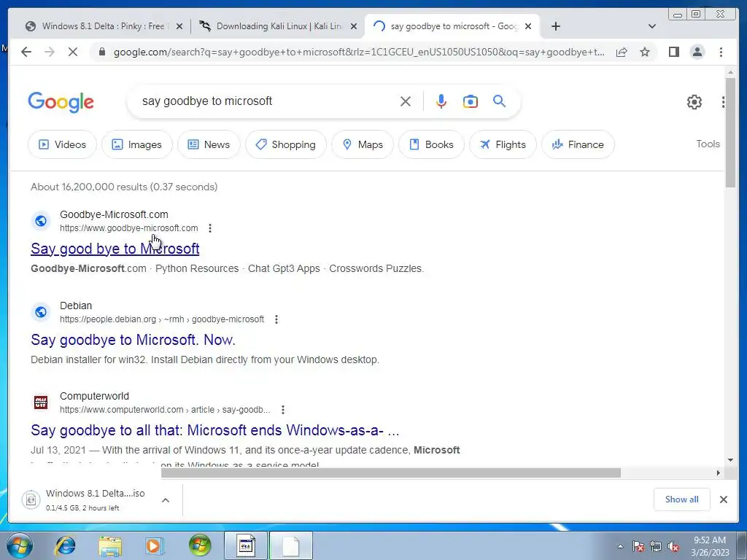Open a new tab
747x560 pixels.
coord(555,26)
